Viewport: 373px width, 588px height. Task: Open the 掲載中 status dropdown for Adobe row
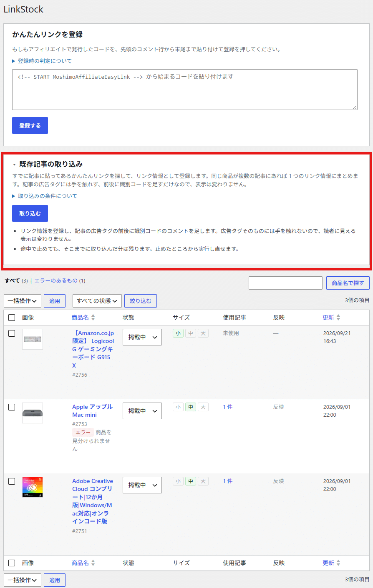tap(142, 485)
